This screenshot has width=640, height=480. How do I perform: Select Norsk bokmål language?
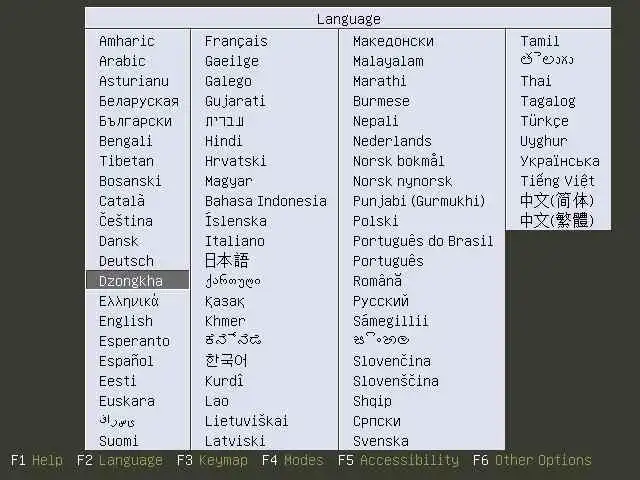coord(398,161)
